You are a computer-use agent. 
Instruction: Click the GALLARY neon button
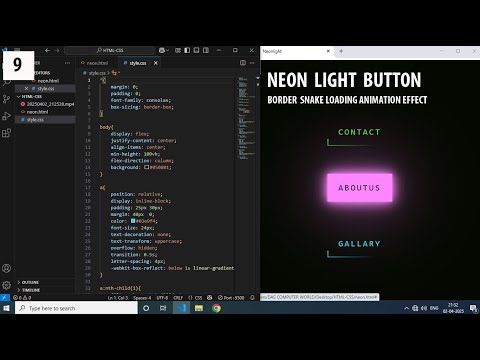click(359, 244)
